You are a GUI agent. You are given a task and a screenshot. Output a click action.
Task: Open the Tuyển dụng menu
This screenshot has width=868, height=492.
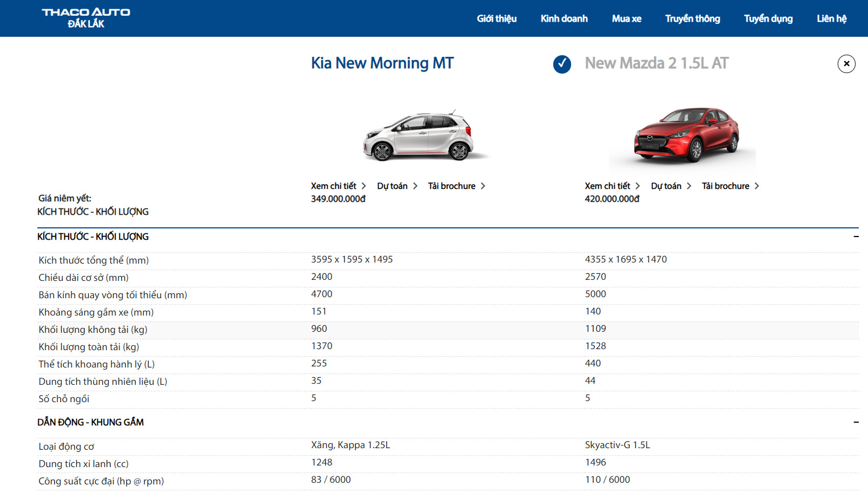pos(768,18)
